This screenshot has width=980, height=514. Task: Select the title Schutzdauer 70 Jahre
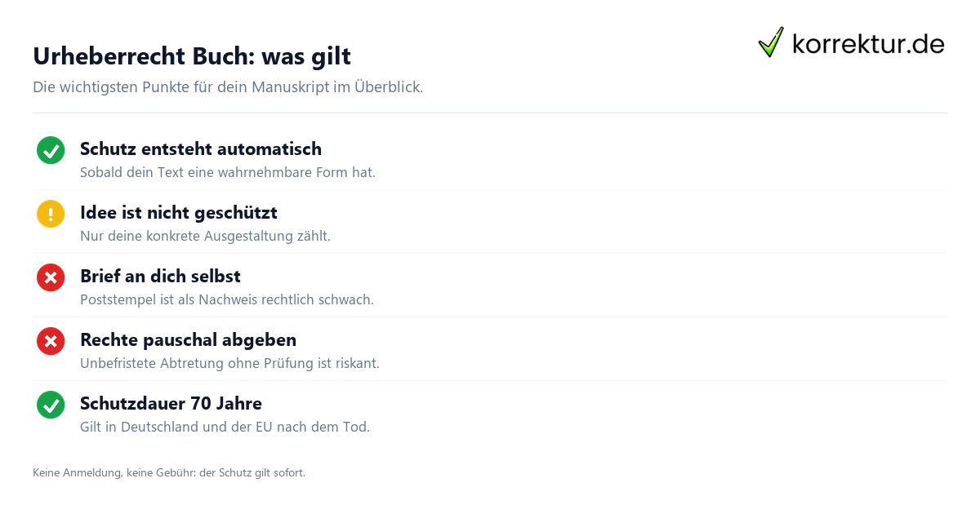pos(171,404)
